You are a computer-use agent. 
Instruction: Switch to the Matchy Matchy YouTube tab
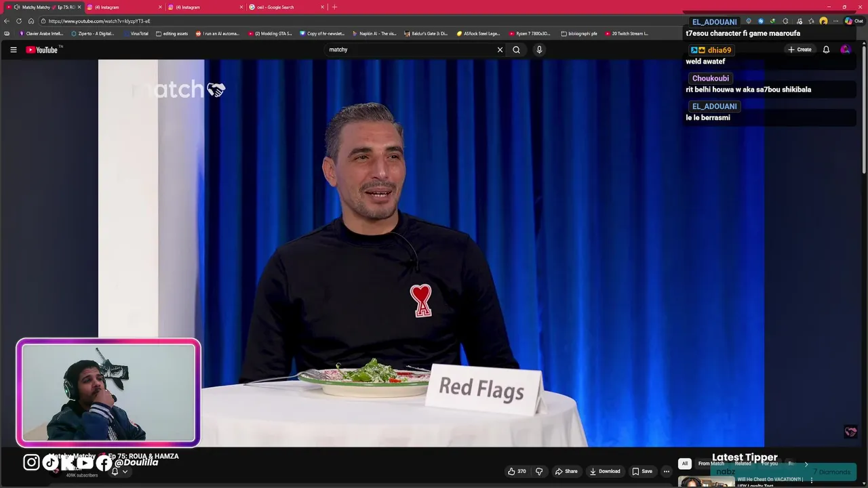[44, 7]
